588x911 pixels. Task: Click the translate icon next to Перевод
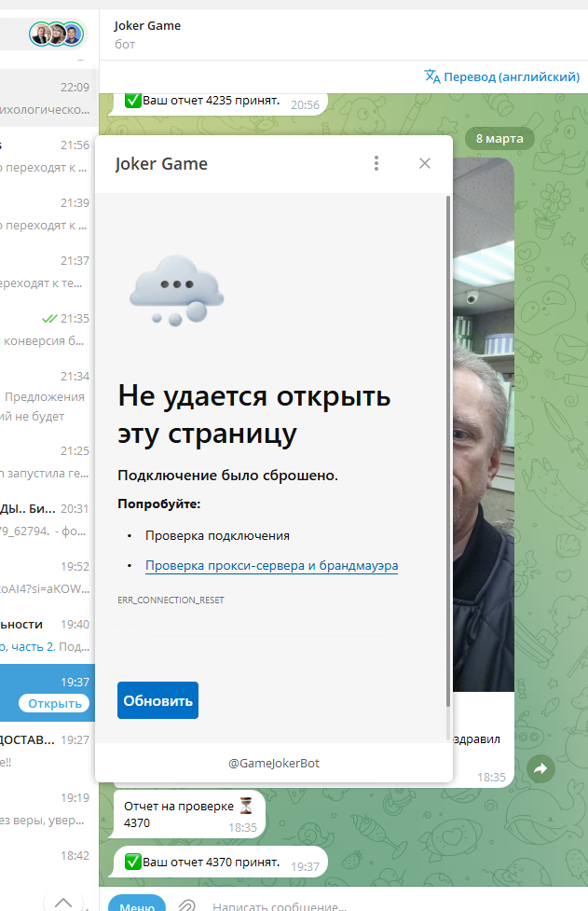click(x=432, y=76)
